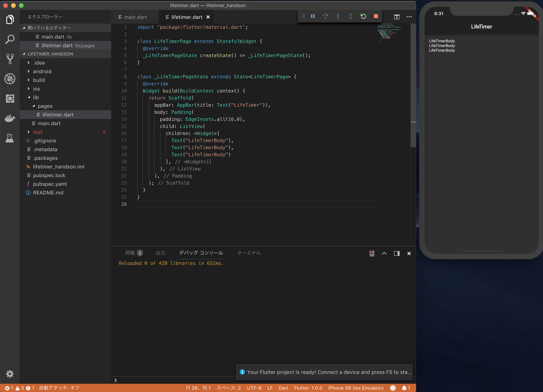543x392 pixels.
Task: Expand the ios folder
Action: tap(65, 89)
